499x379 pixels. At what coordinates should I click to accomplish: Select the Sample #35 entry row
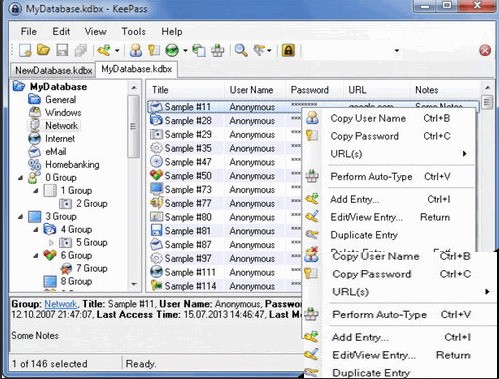(225, 148)
